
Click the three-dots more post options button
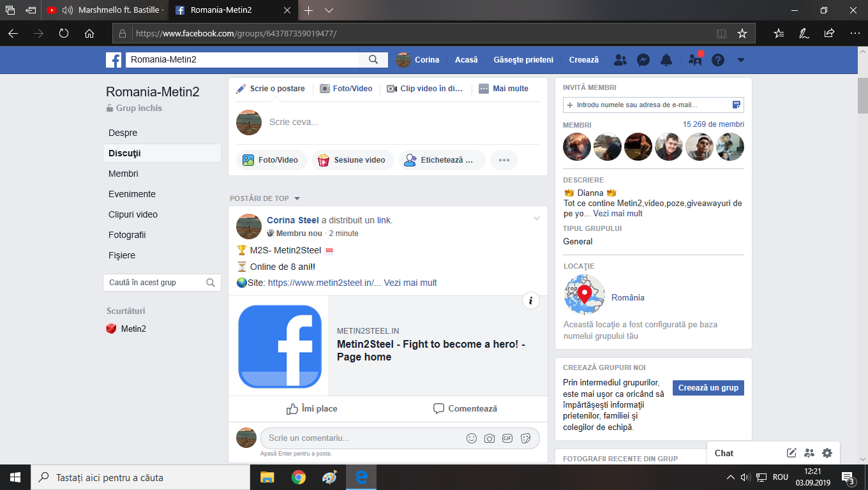coord(504,160)
